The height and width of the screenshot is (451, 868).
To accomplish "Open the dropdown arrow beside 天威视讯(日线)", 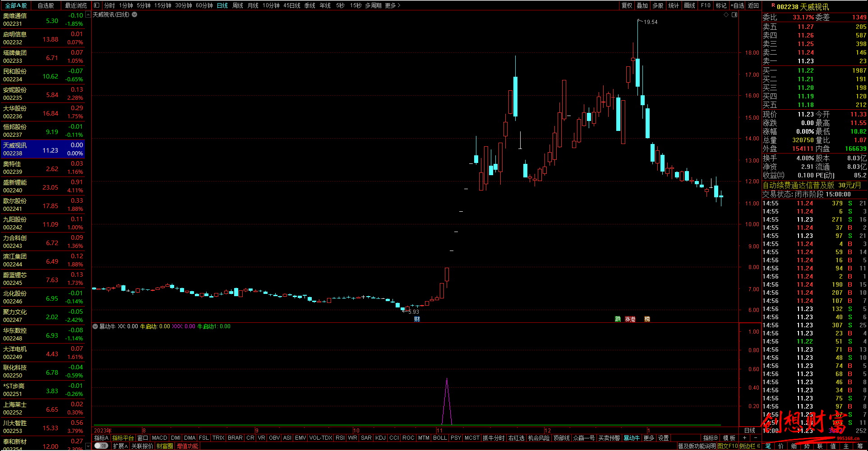I will pos(134,14).
